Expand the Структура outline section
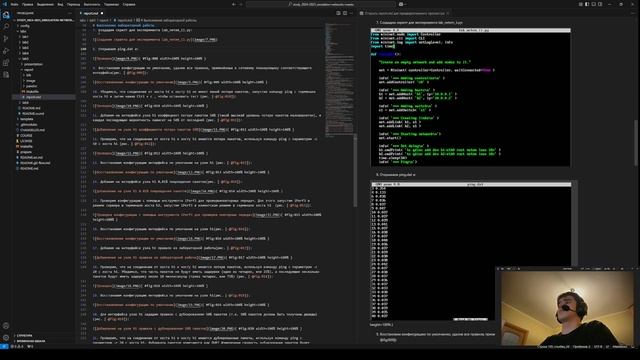This screenshot has height=360, width=640. click(24, 336)
